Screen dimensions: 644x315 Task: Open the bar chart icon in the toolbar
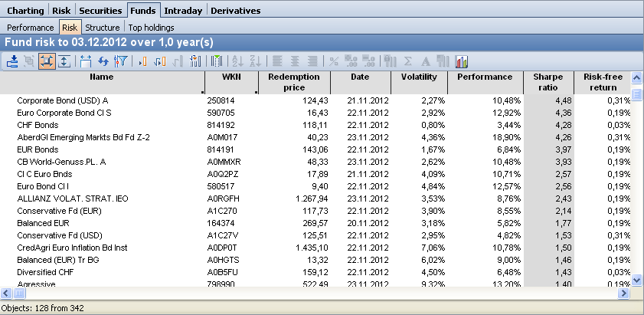coord(463,61)
